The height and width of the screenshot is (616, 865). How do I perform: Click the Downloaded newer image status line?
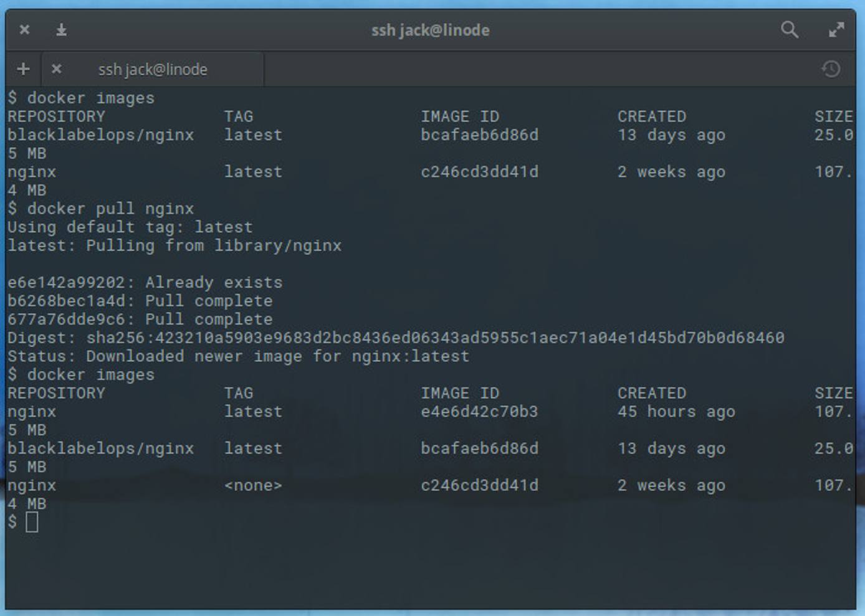coord(238,356)
